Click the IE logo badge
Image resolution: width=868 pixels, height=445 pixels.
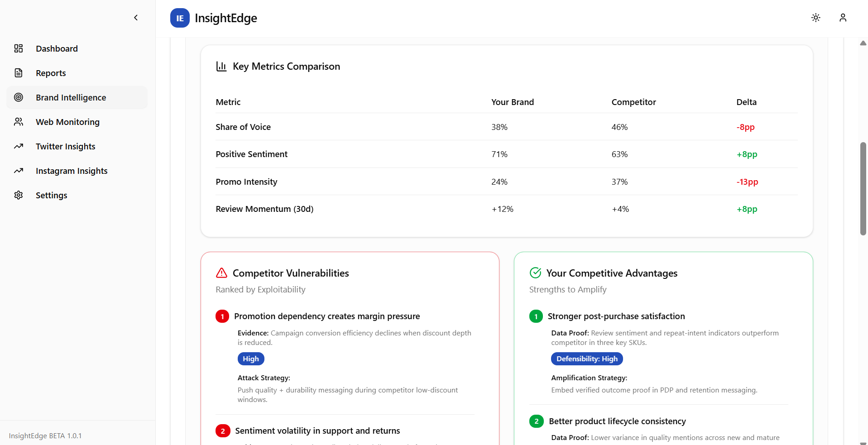click(x=180, y=18)
